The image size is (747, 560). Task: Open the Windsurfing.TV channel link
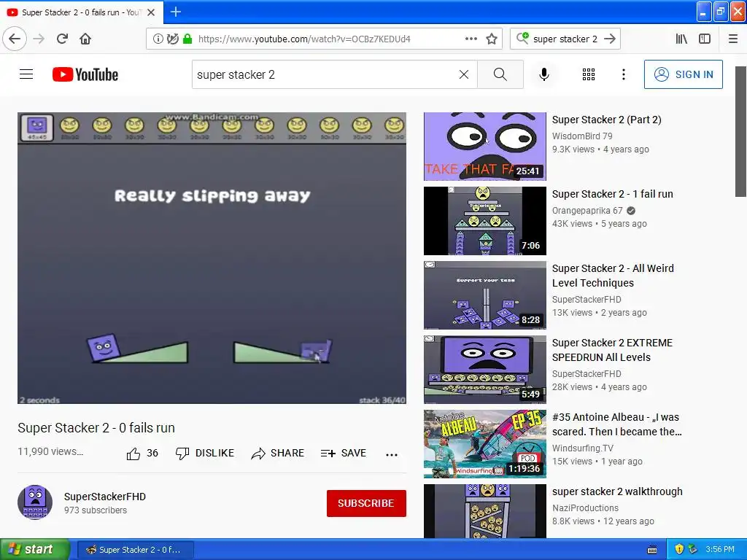click(x=583, y=448)
